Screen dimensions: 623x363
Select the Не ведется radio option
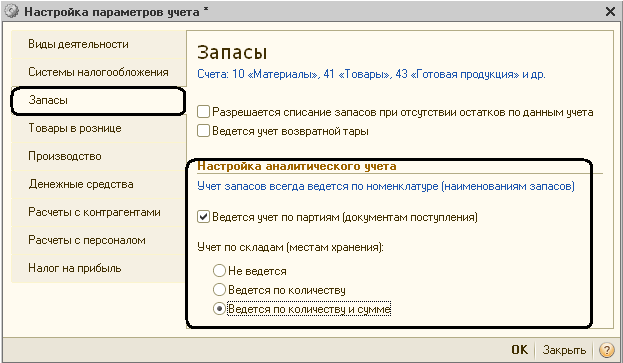point(219,271)
